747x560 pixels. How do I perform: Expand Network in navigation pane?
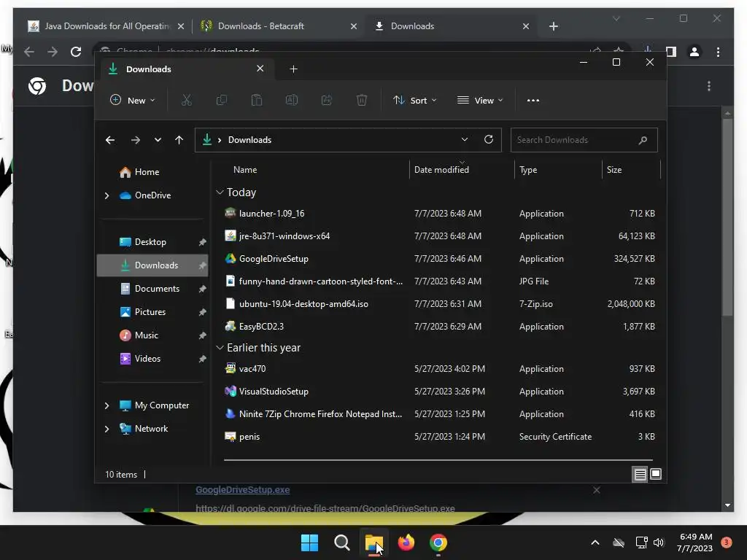tap(107, 429)
